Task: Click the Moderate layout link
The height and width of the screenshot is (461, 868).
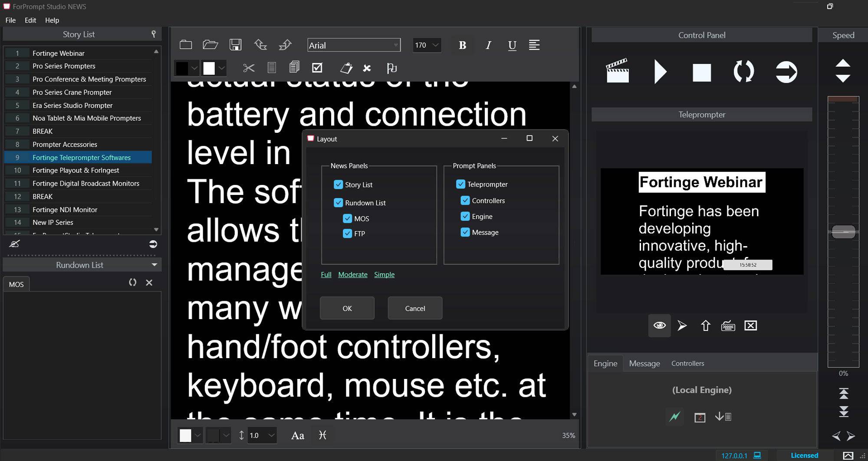Action: coord(352,274)
